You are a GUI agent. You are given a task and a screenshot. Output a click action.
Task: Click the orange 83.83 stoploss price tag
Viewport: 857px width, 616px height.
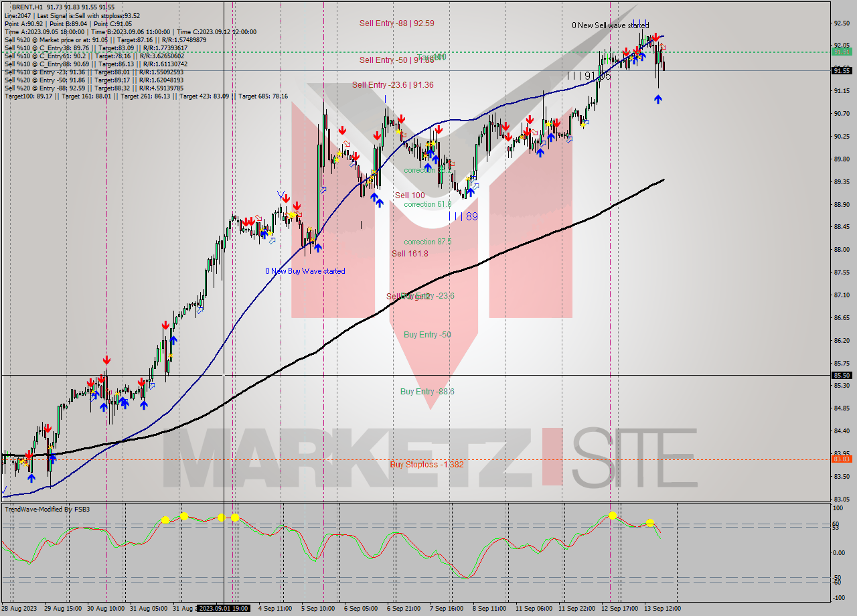(842, 459)
